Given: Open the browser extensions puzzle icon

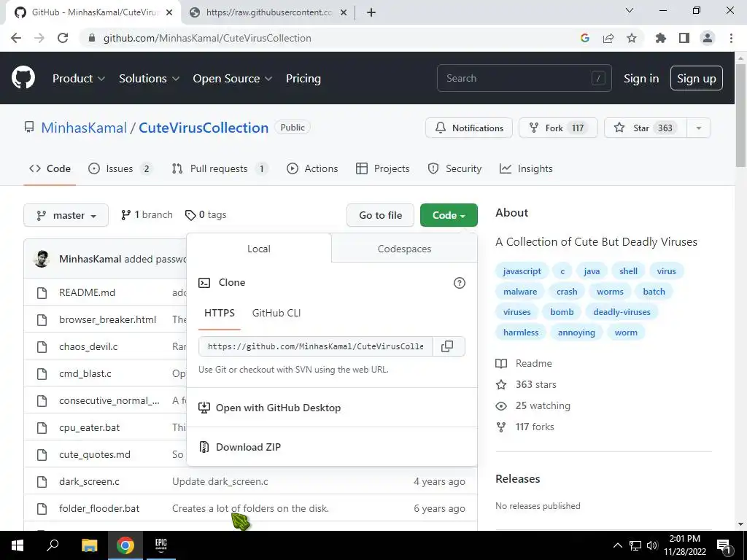Looking at the screenshot, I should 661,38.
